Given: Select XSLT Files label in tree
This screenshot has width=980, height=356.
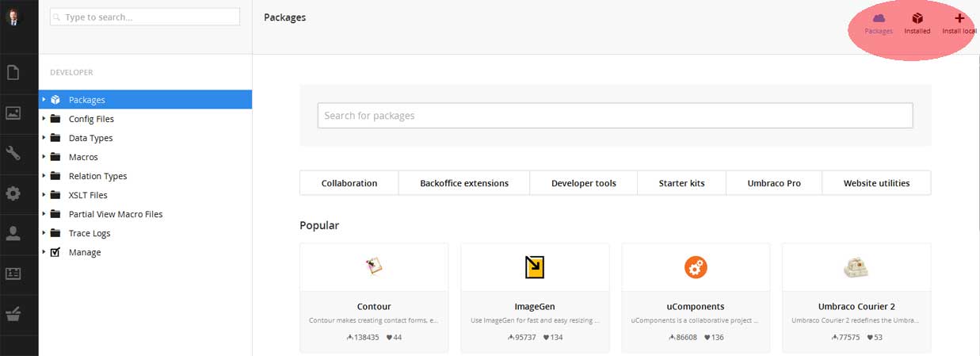Looking at the screenshot, I should click(x=88, y=195).
